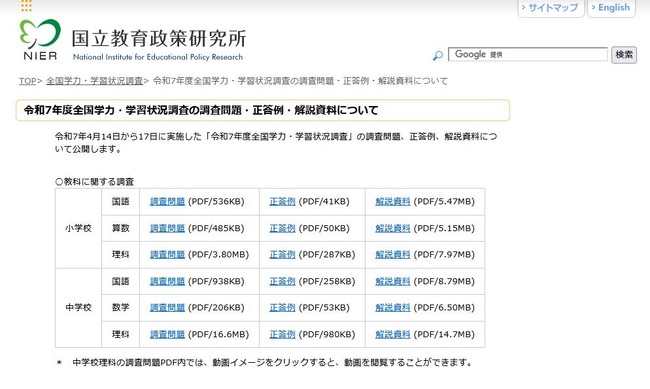Image resolution: width=650 pixels, height=389 pixels.
Task: Open 小学校 国語 解説資料 PDF
Action: point(393,202)
